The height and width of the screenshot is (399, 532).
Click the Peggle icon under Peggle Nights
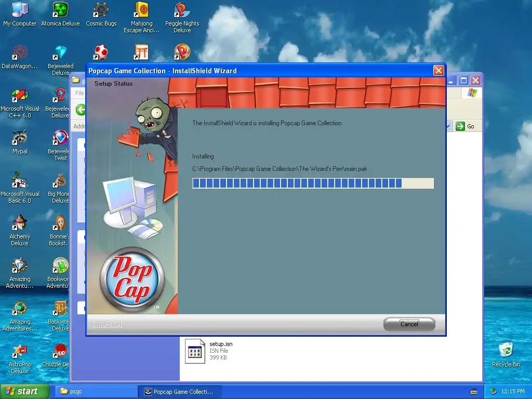182,52
